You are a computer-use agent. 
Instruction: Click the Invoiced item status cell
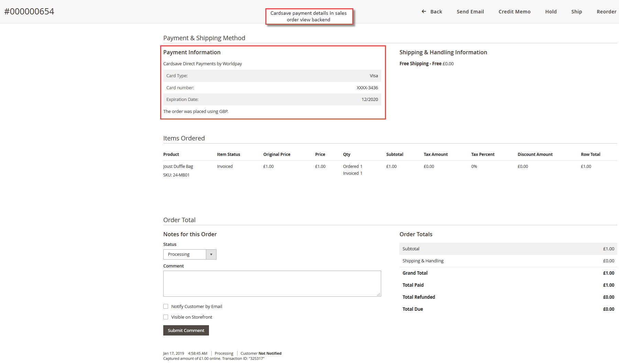225,167
